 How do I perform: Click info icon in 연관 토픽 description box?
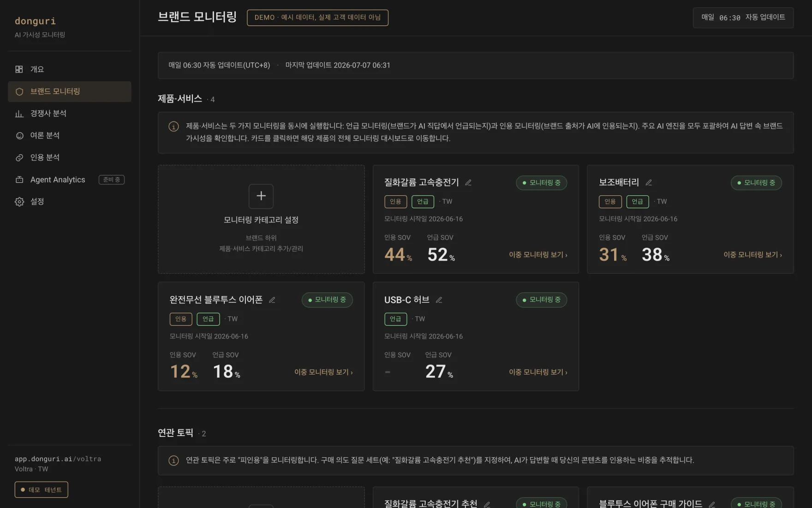click(173, 460)
